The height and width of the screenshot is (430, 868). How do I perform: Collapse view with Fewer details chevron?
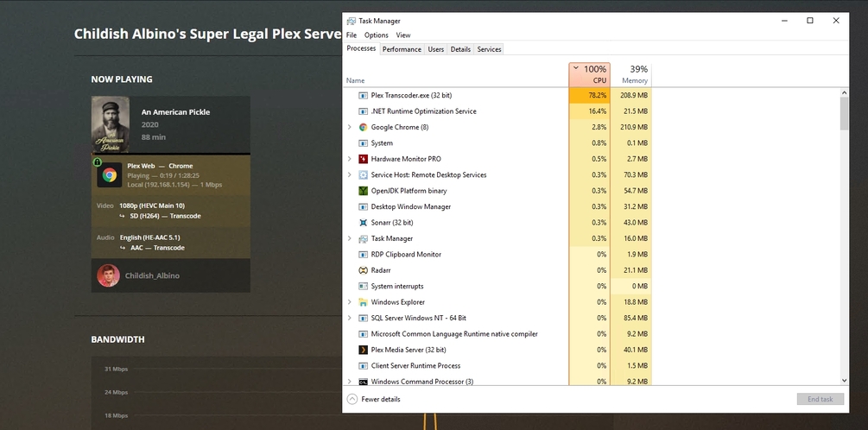coord(352,399)
